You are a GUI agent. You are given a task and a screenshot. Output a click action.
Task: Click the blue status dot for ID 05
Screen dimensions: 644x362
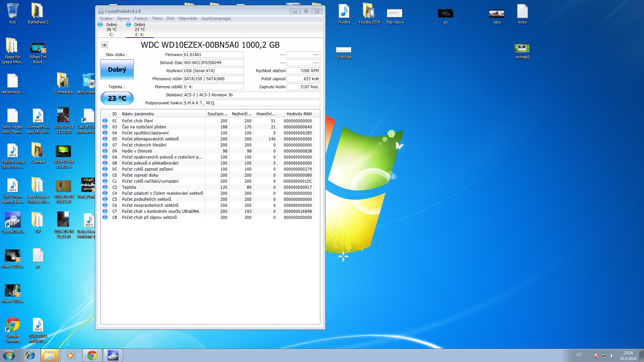click(105, 139)
